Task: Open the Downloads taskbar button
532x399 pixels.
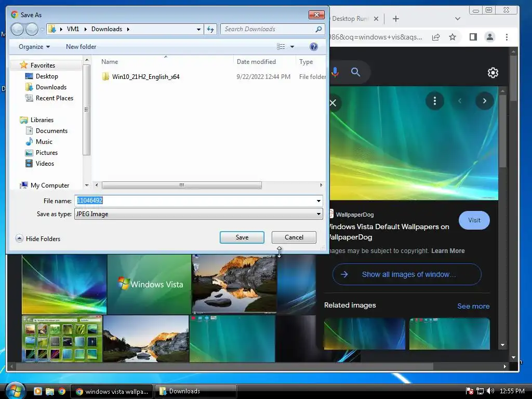Action: (x=195, y=391)
